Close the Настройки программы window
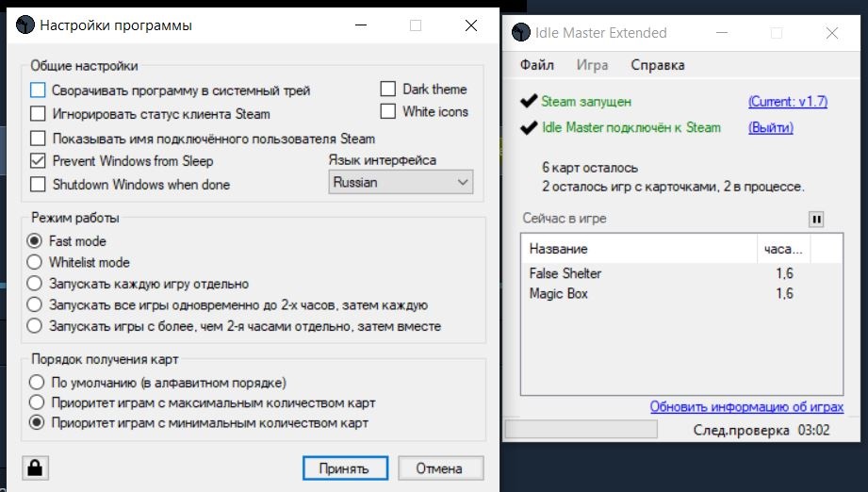Viewport: 868px width, 492px height. (x=471, y=25)
